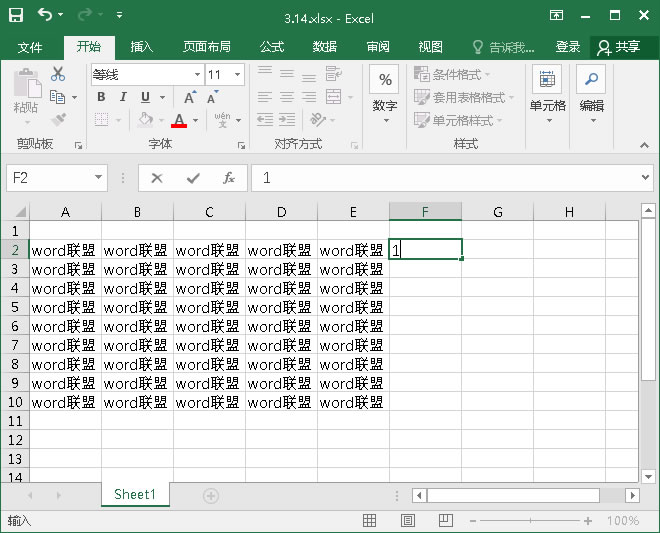
Task: Switch to the 页面布局 tab
Action: click(x=207, y=47)
